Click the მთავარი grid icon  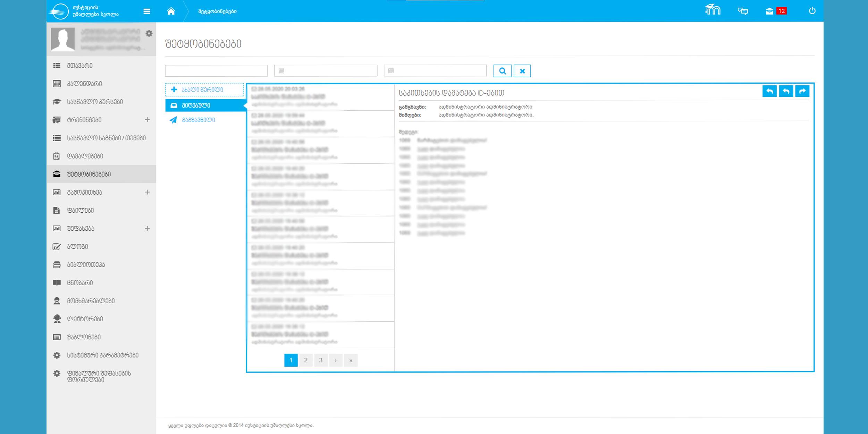coord(57,66)
